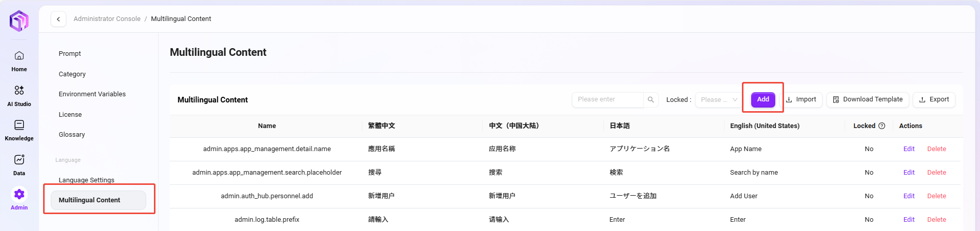
Task: Open AI Studio from sidebar
Action: pyautogui.click(x=19, y=91)
